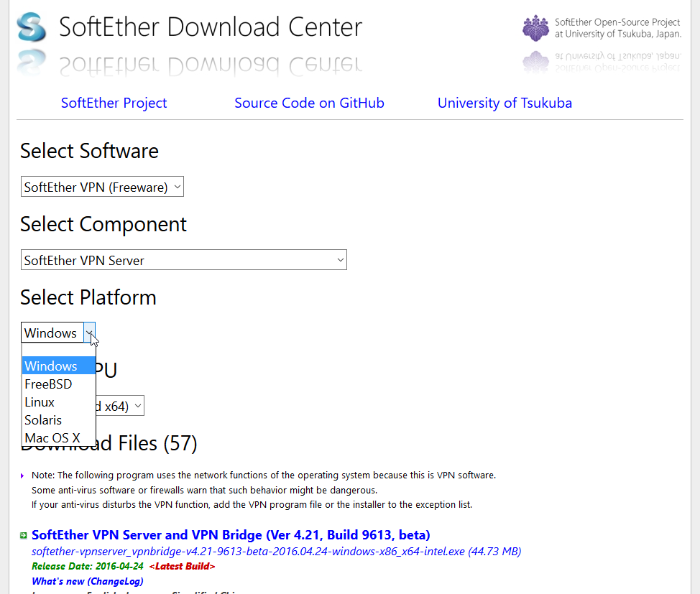
Task: Click the green arrow icon beside VPN Server download
Action: [x=24, y=536]
